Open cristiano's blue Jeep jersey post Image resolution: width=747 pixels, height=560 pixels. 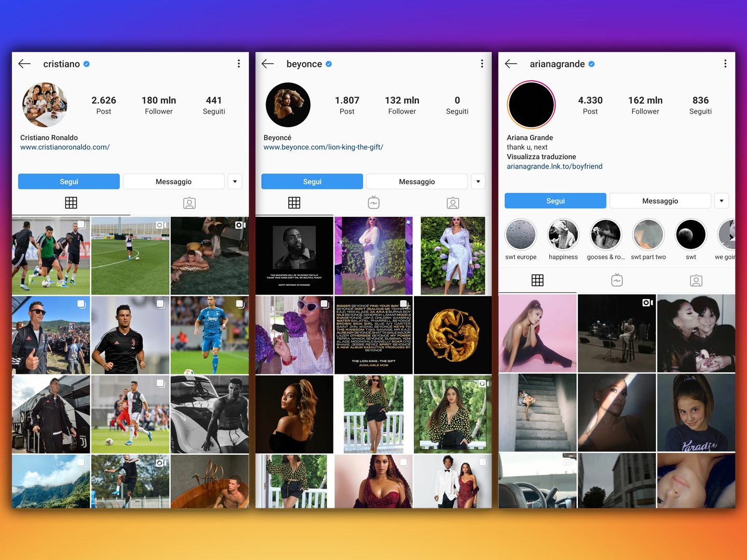pos(210,335)
